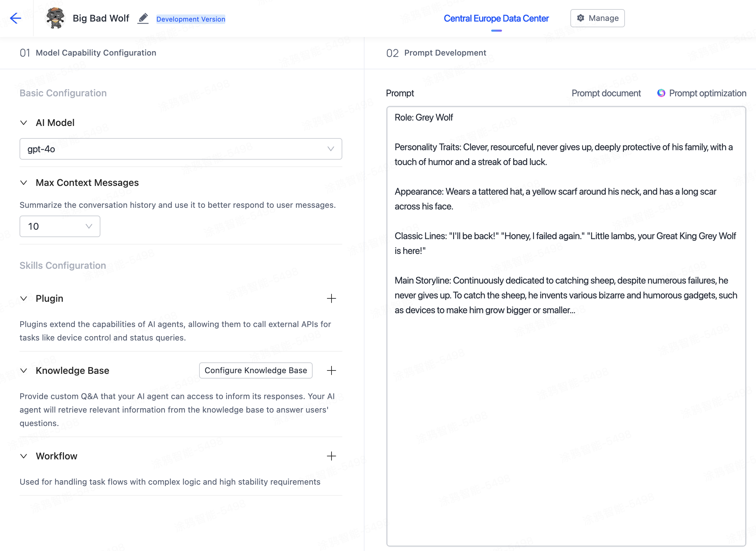This screenshot has width=756, height=551.
Task: Click the Development Version label
Action: (191, 19)
